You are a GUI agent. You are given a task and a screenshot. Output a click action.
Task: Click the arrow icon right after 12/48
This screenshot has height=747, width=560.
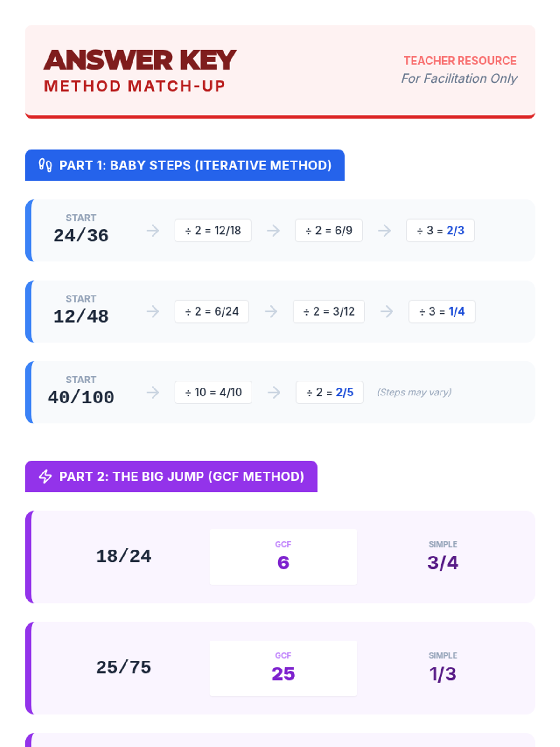click(153, 311)
